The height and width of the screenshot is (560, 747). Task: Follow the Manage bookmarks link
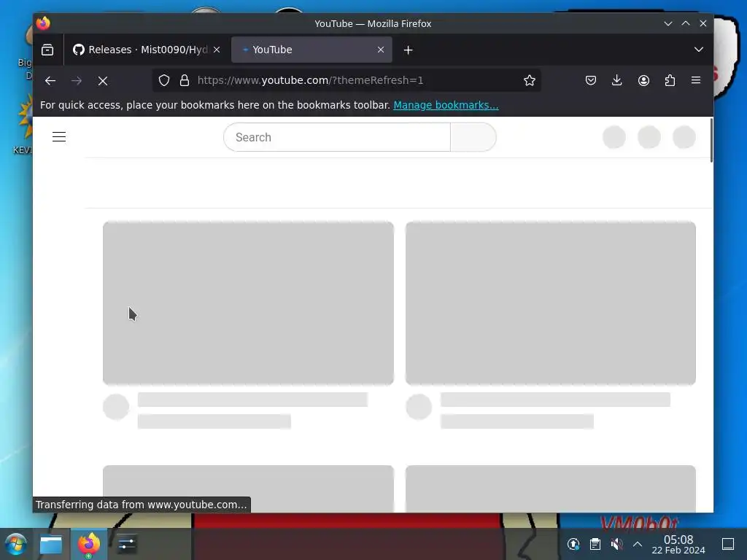(x=446, y=105)
